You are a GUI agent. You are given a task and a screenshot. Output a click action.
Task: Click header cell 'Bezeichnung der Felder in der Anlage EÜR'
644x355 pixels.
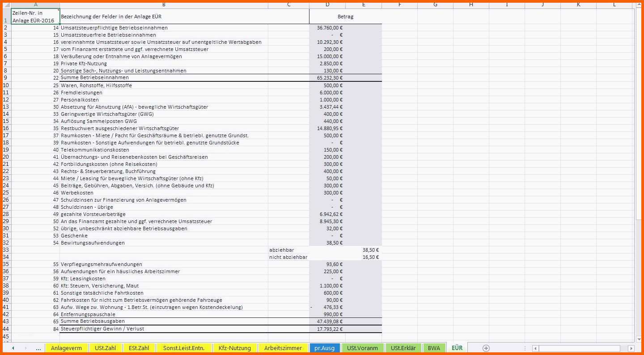(164, 17)
